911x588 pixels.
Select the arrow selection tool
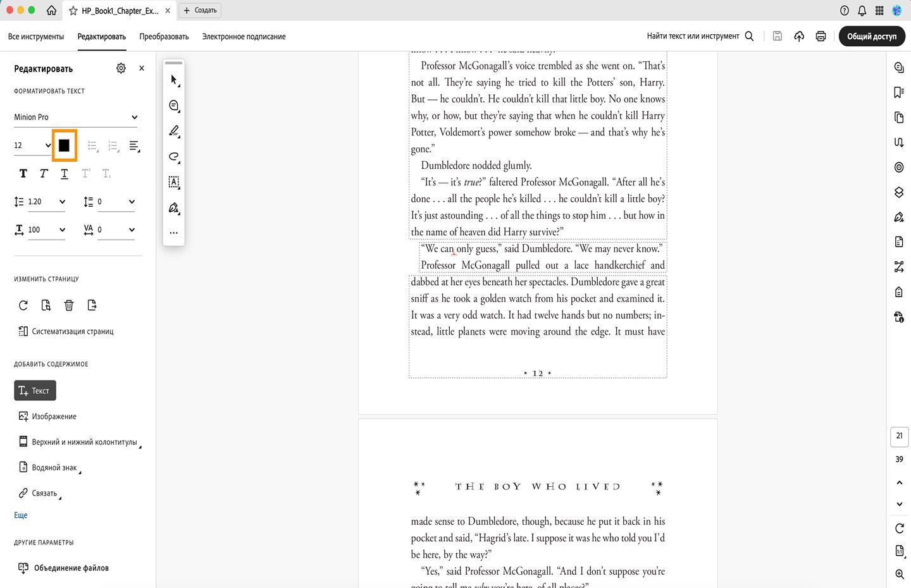click(174, 80)
